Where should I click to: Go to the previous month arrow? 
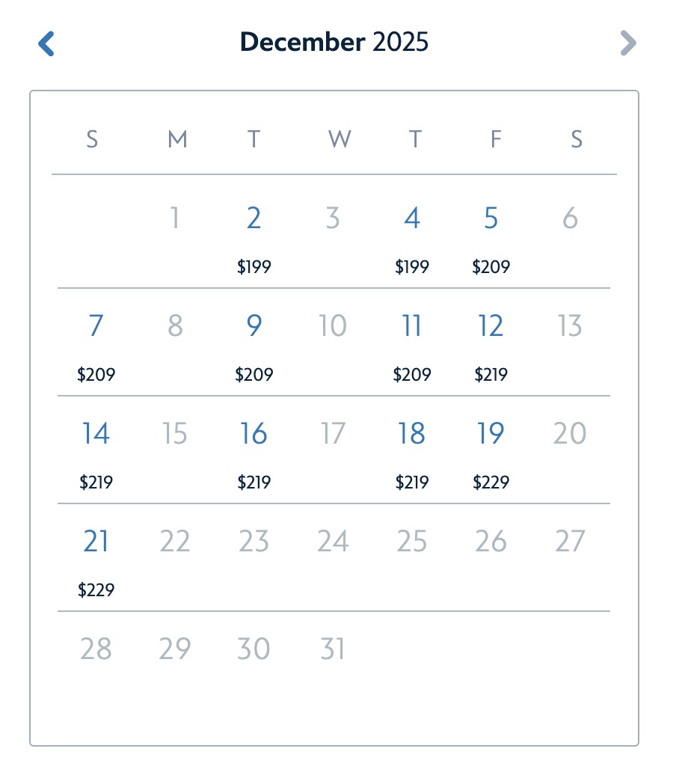[x=46, y=43]
